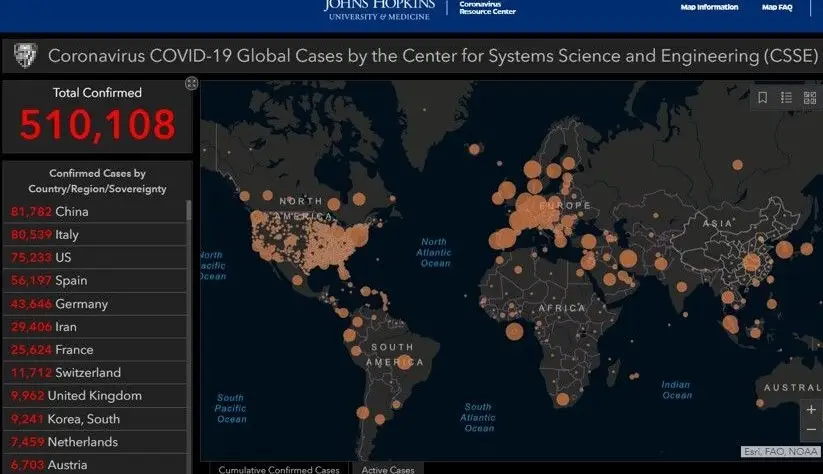
Task: Expand Total Confirmed panel to fullscreen
Action: tap(191, 84)
